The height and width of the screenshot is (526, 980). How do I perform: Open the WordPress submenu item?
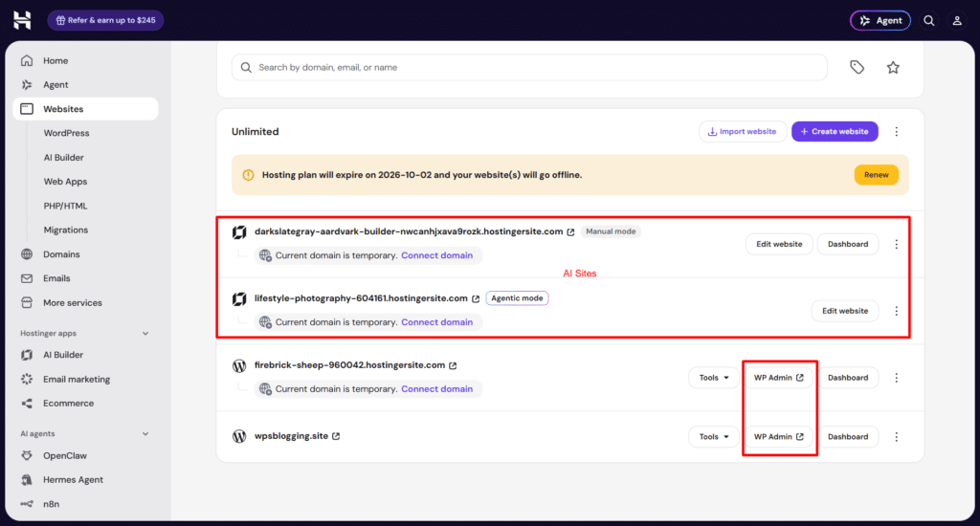(x=66, y=133)
